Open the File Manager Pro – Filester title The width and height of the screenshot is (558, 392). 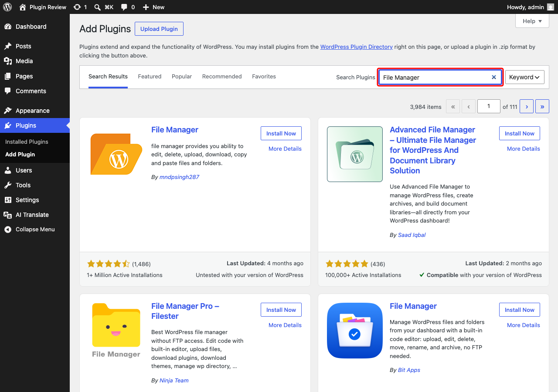coord(185,311)
